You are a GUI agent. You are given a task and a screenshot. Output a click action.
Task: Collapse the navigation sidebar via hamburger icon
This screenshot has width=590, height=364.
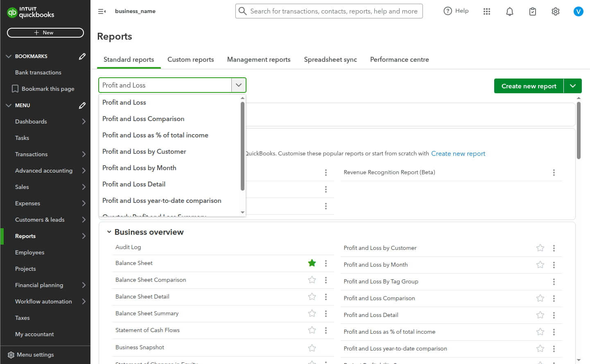pyautogui.click(x=102, y=11)
